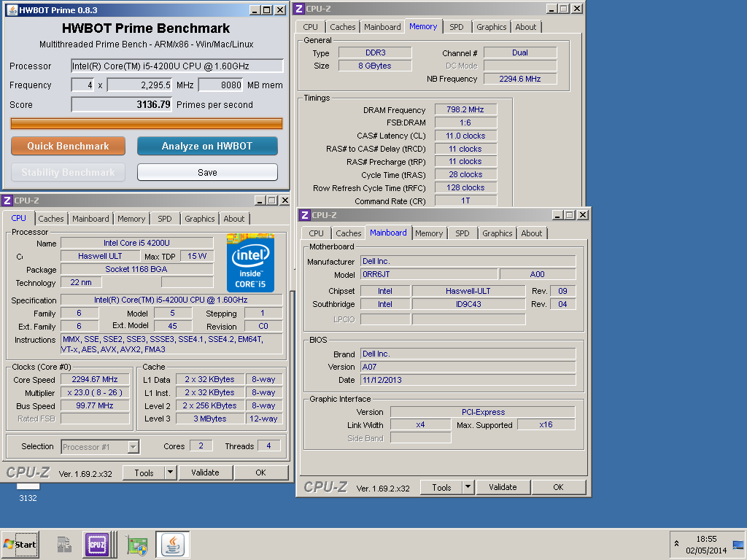Click the processor Name value Intel Core i5 4200U
The height and width of the screenshot is (560, 747).
136,243
